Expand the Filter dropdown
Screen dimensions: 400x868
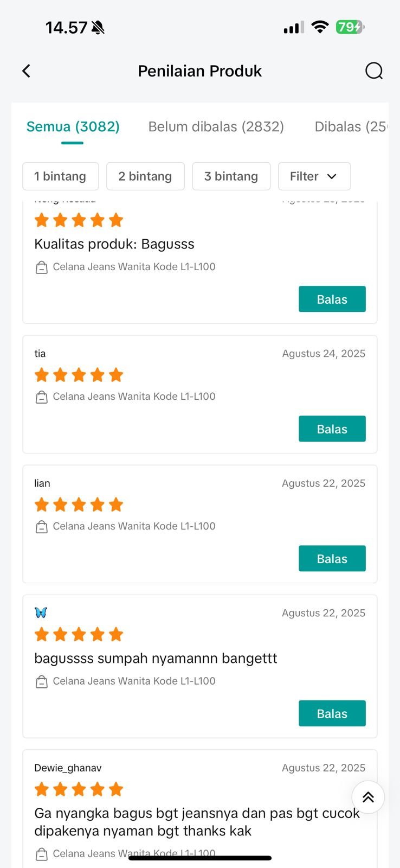click(x=314, y=176)
